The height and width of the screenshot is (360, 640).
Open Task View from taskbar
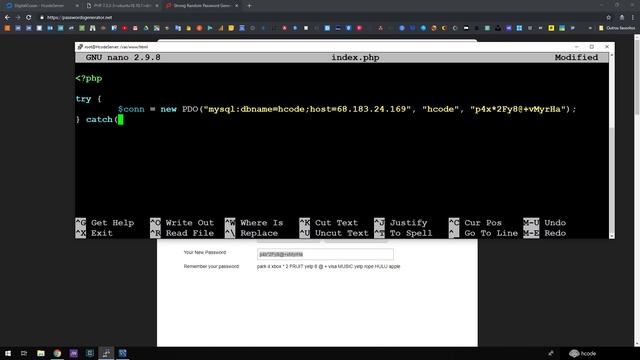click(x=24, y=353)
